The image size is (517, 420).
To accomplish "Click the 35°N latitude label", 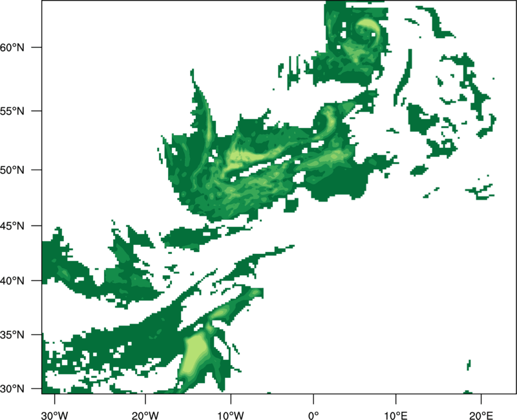I will tap(12, 335).
